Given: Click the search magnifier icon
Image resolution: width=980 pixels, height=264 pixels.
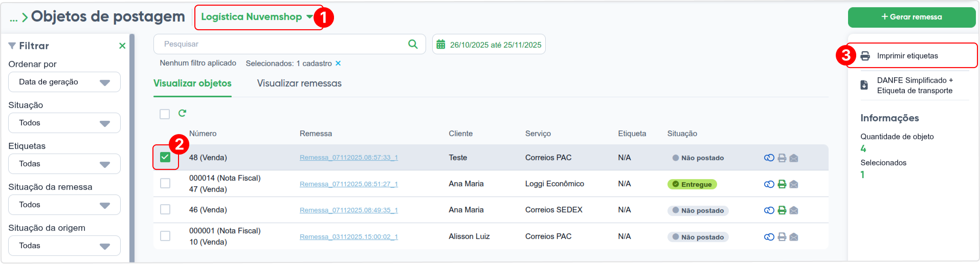Looking at the screenshot, I should (413, 44).
